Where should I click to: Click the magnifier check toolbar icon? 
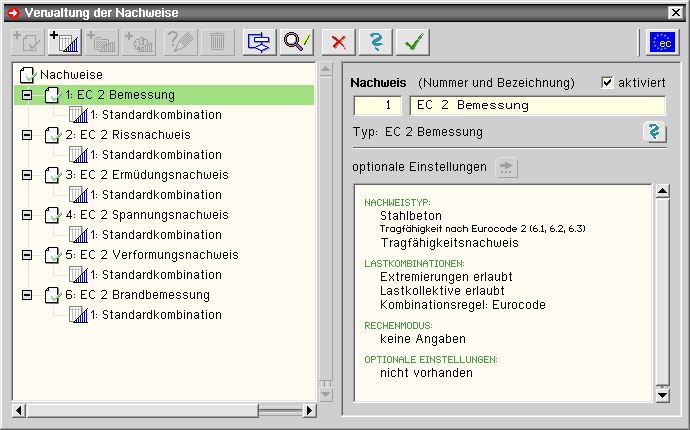coord(299,41)
